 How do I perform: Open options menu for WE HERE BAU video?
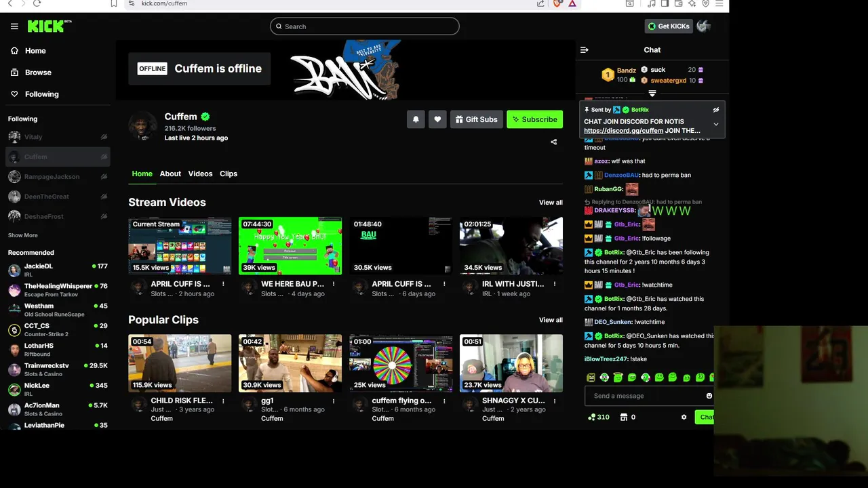click(333, 284)
